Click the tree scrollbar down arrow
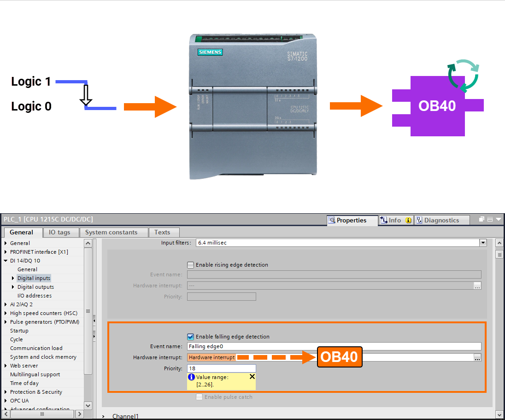Viewport: 505px width, 420px height. click(88, 406)
